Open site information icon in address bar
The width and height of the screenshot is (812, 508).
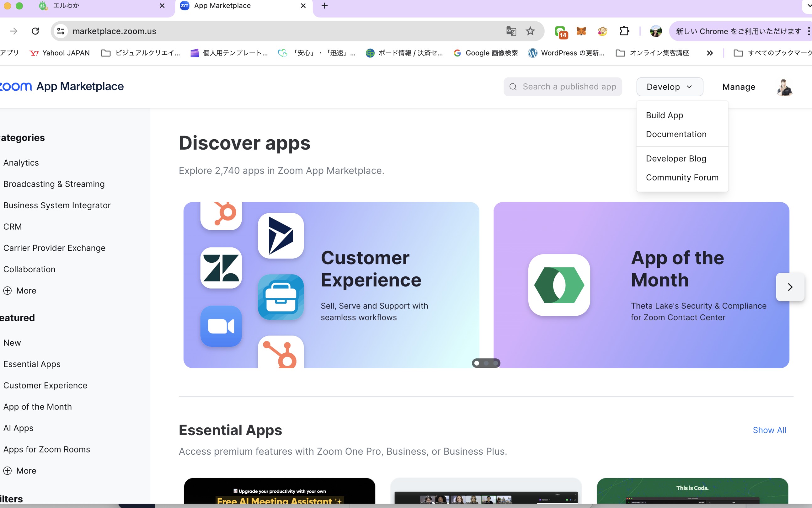pos(61,31)
